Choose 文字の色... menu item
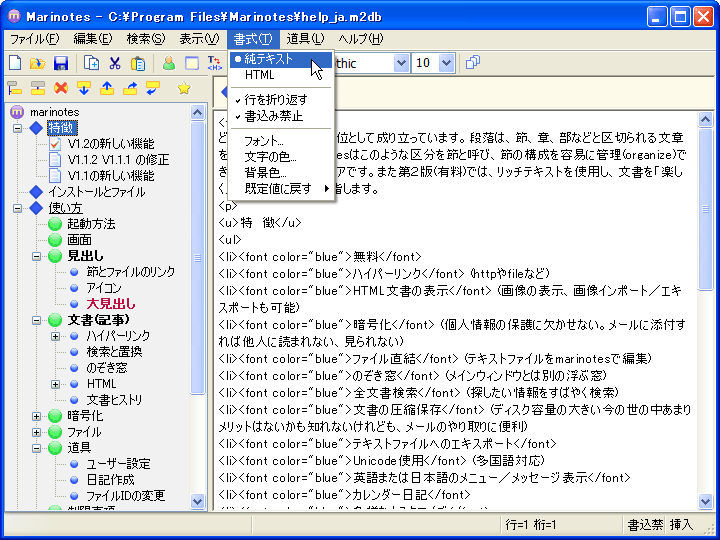720x540 pixels. point(281,157)
